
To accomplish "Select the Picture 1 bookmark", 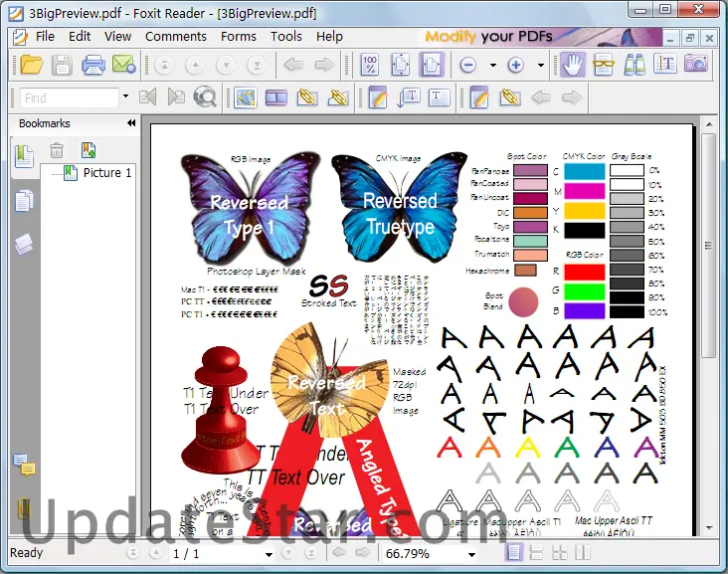I will coord(107,173).
